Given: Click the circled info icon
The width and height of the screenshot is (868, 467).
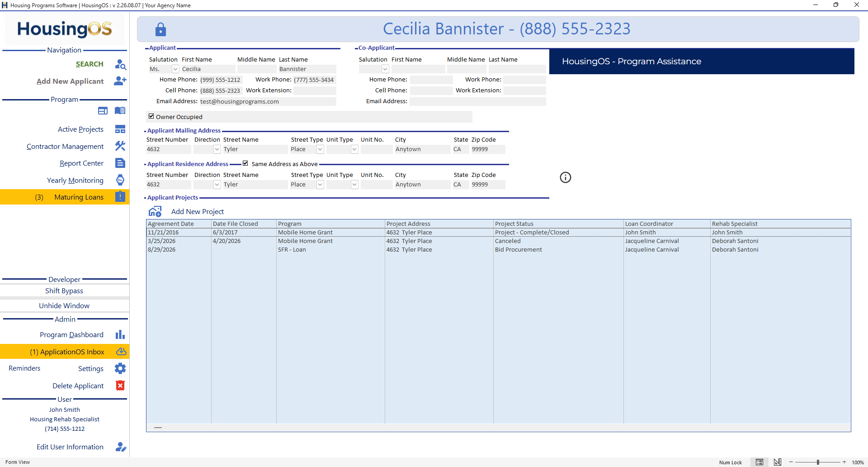Looking at the screenshot, I should (566, 177).
